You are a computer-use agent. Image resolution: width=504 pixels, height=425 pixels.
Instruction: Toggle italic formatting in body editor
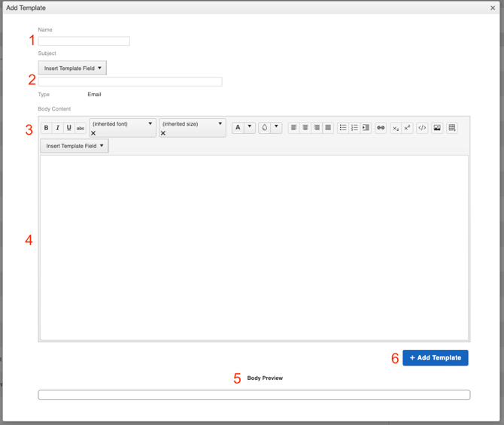pos(57,128)
